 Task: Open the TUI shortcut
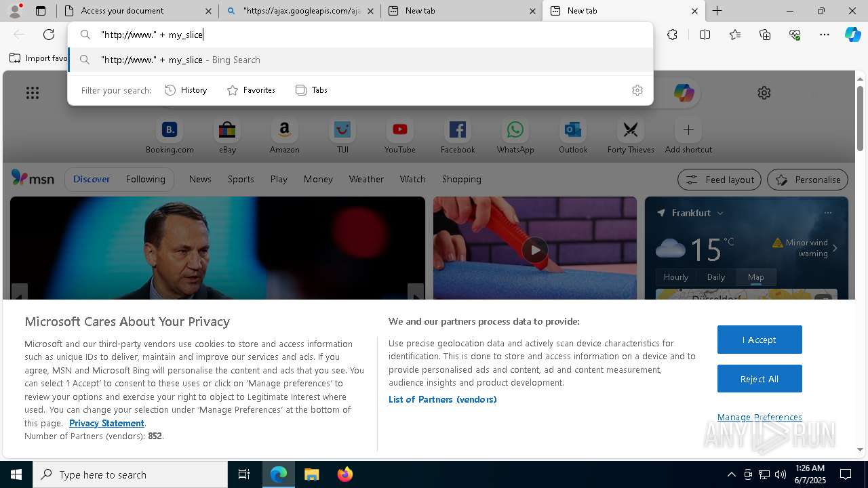(x=342, y=136)
